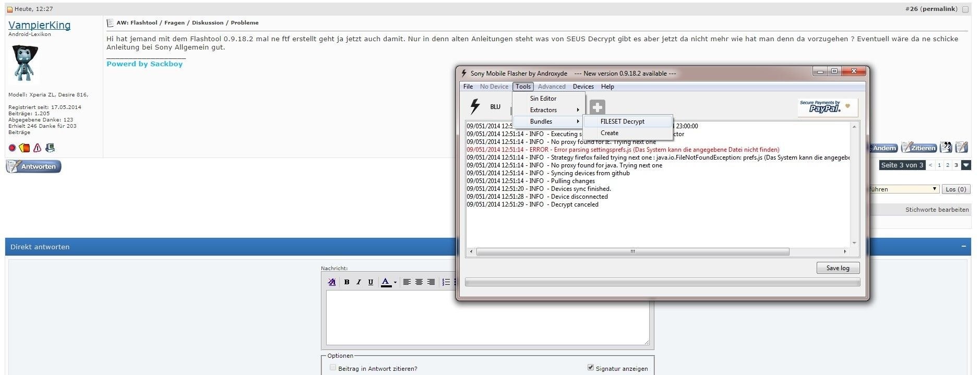Click the PayPal Secure Payments donate image
Image resolution: width=980 pixels, height=375 pixels.
pyautogui.click(x=828, y=107)
